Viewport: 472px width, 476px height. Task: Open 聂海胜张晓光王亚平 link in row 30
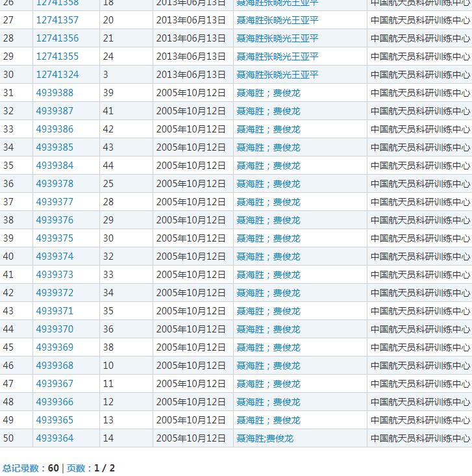tap(277, 75)
